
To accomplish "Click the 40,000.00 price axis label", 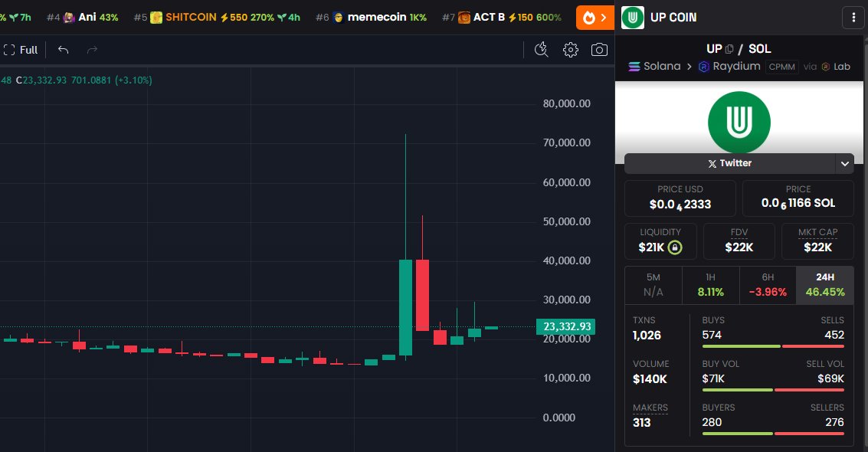I will click(566, 260).
